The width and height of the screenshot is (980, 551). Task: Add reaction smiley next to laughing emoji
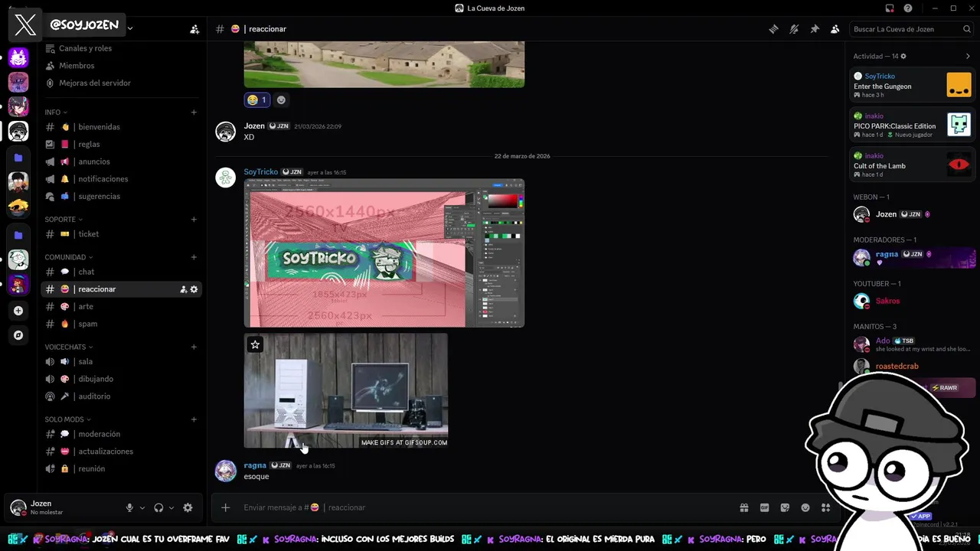click(x=281, y=99)
